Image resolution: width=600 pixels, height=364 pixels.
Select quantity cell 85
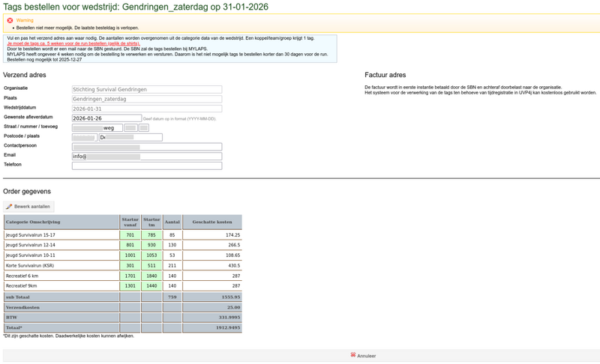(172, 235)
